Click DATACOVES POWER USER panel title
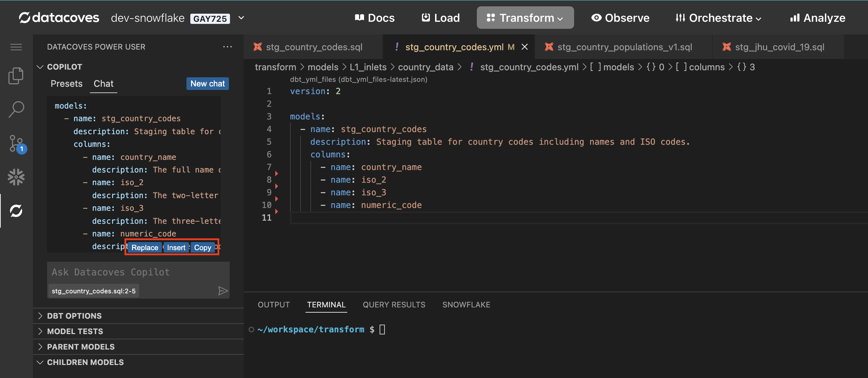The width and height of the screenshot is (868, 378). pos(96,47)
